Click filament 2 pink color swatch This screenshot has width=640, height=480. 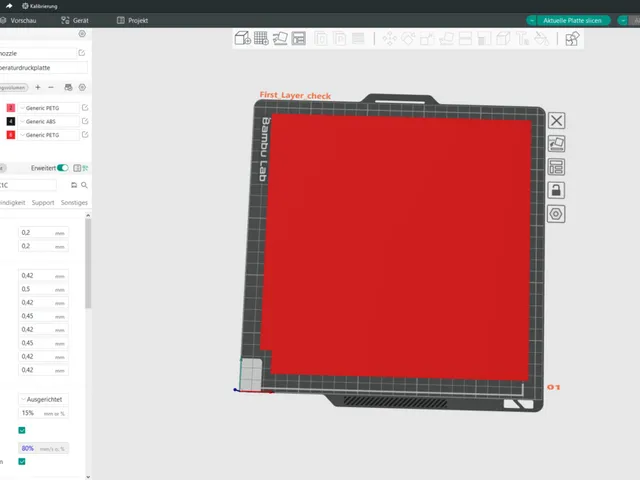click(11, 108)
